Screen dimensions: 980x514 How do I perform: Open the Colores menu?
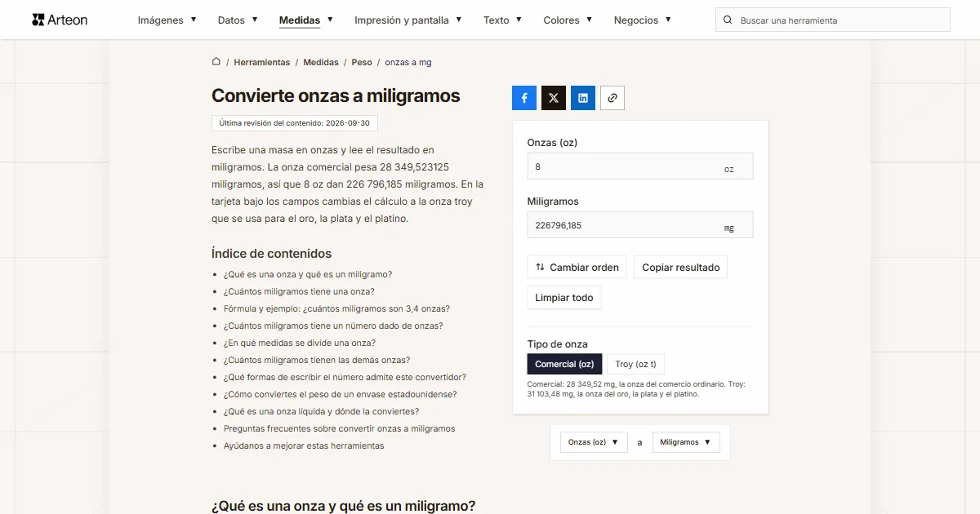(568, 20)
